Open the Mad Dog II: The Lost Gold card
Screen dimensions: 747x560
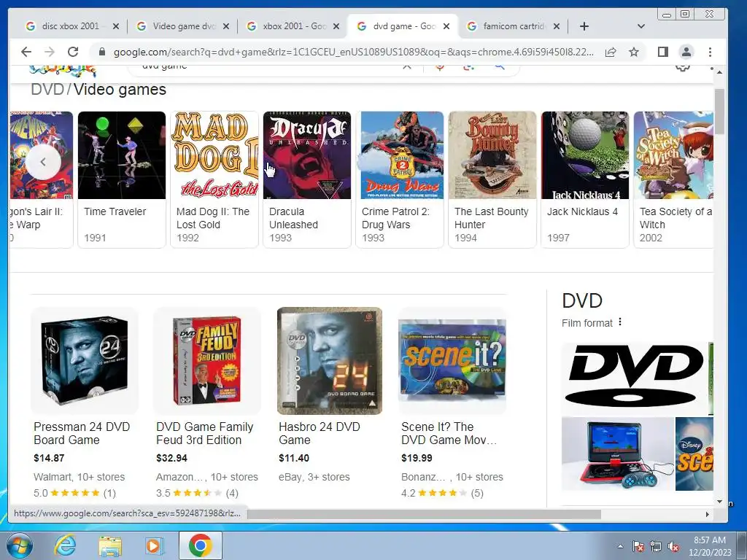(214, 179)
